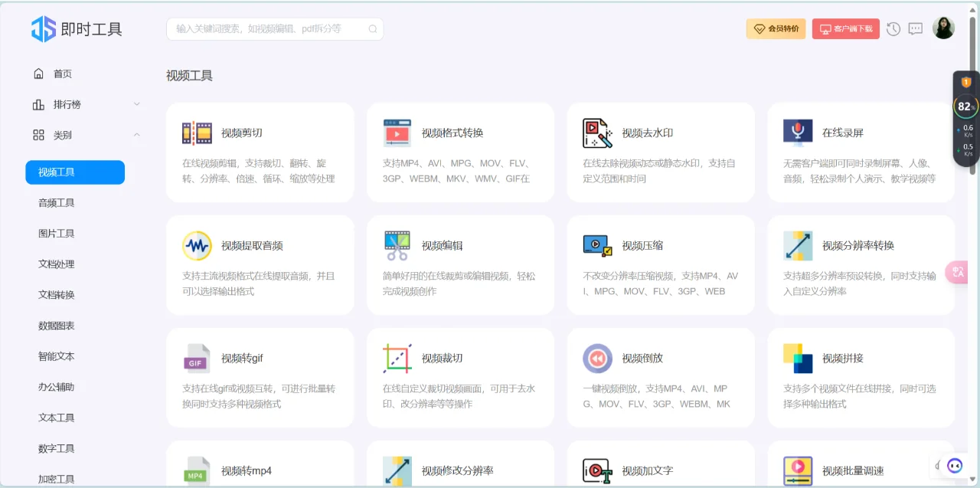Open the 视频加文字 tool icon
980x488 pixels.
[597, 471]
